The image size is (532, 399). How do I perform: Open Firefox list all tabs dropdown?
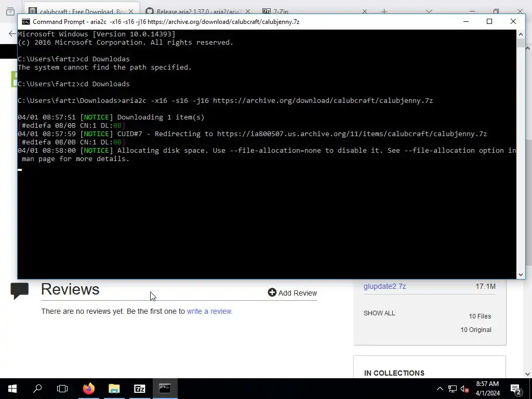coord(429,11)
